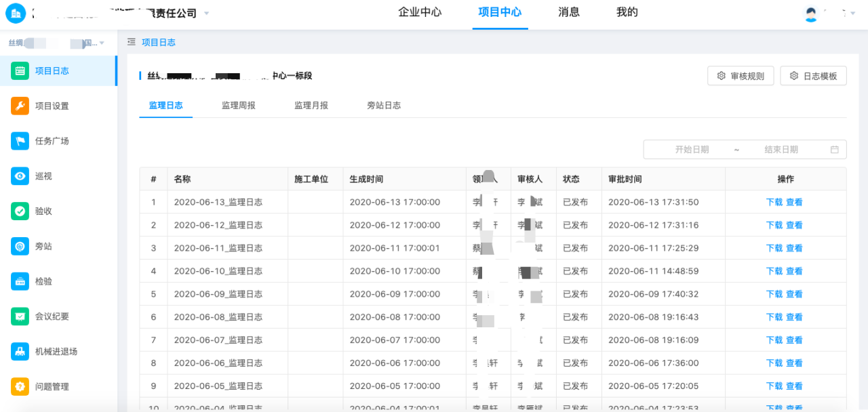
Task: Click the 生成时间 column header
Action: [x=366, y=179]
